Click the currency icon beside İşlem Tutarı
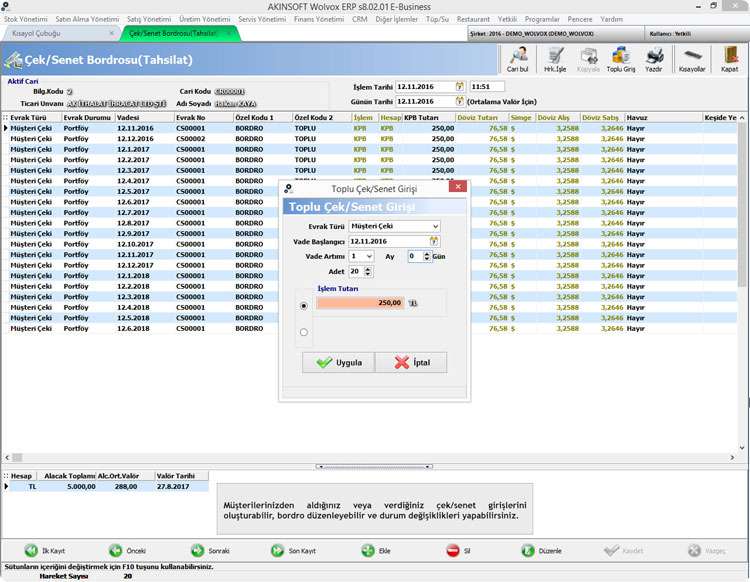 (x=413, y=303)
